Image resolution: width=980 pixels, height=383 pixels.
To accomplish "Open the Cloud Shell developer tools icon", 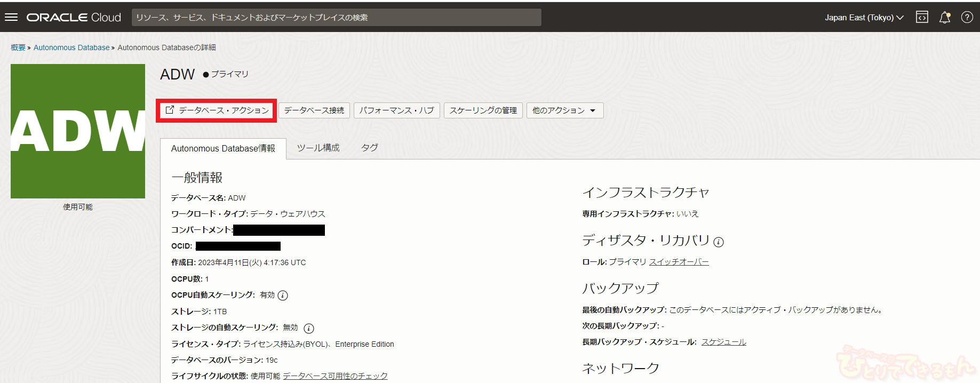I will pos(922,18).
